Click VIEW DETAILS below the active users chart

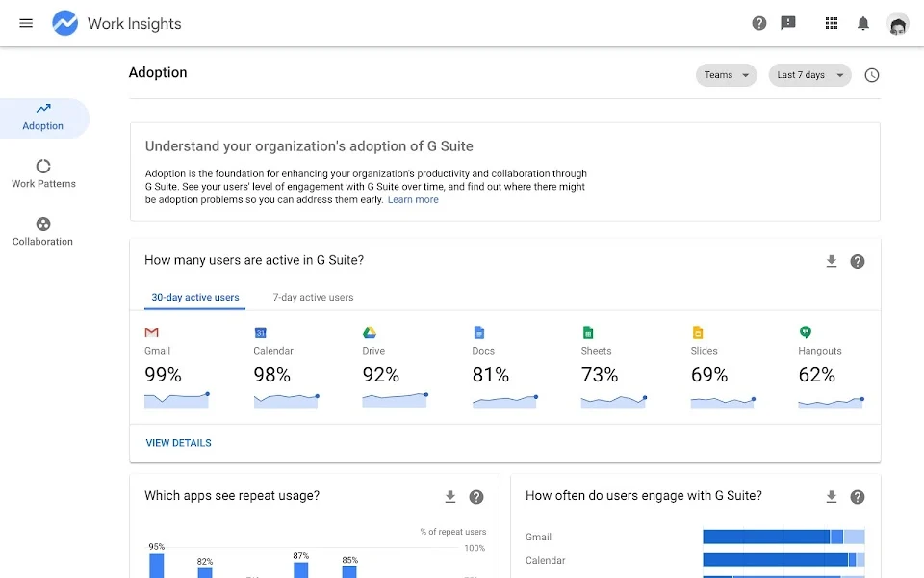pos(178,442)
